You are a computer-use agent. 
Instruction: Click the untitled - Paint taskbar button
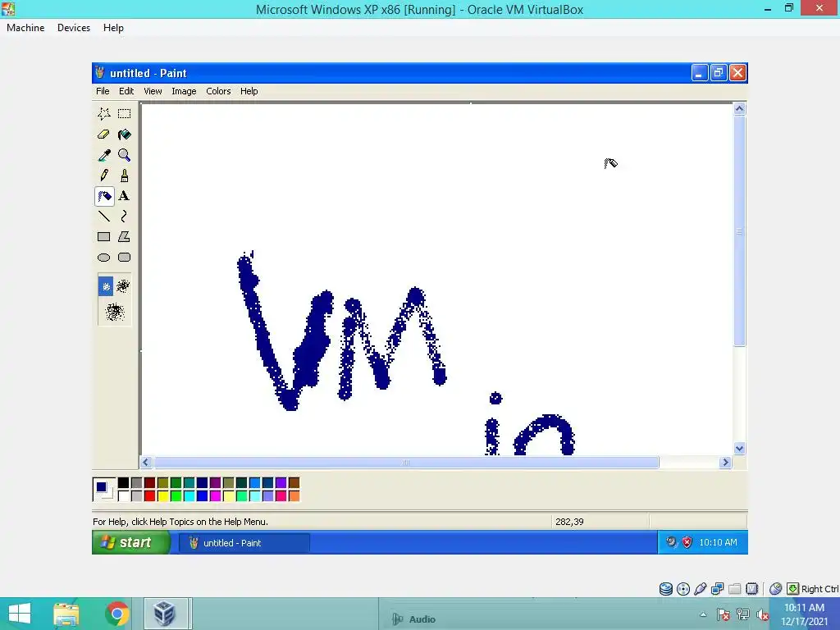[244, 543]
